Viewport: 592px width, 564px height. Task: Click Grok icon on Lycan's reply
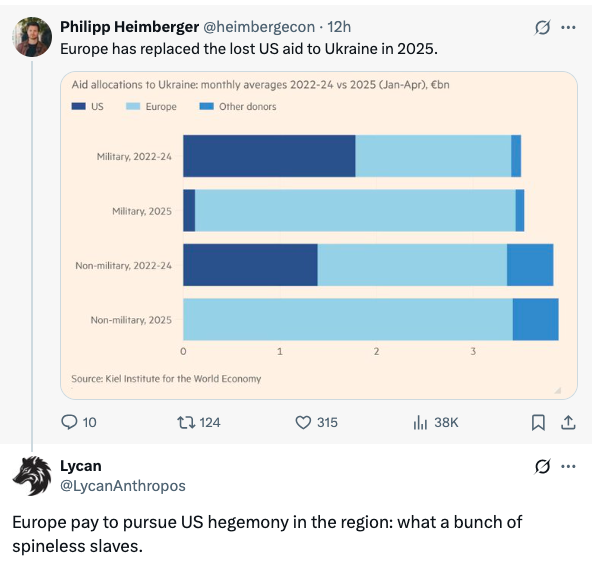543,466
